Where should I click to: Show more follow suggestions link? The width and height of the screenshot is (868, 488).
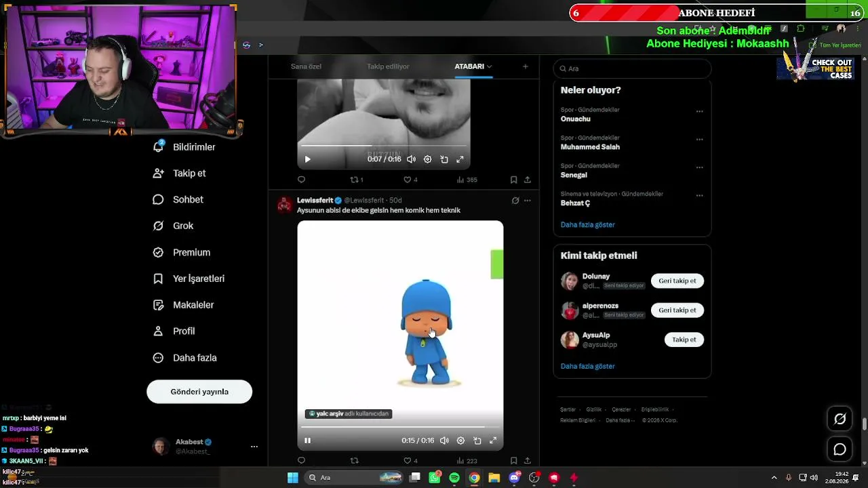click(x=588, y=366)
